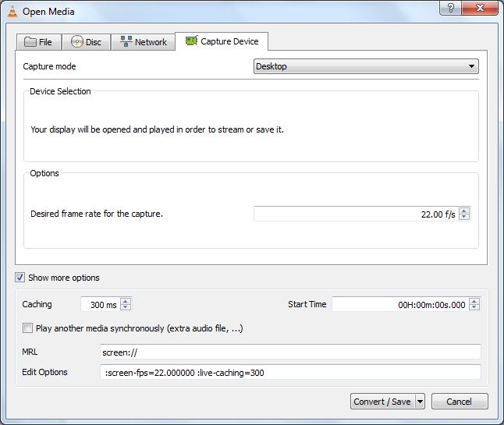Screen dimensions: 504x425
Task: Click the help question mark button
Action: pyautogui.click(x=450, y=8)
